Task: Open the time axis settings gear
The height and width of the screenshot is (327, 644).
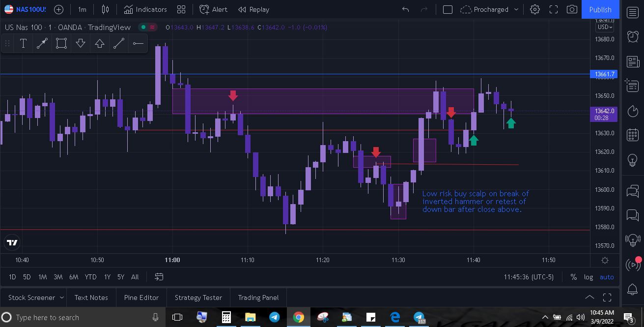Action: (605, 260)
